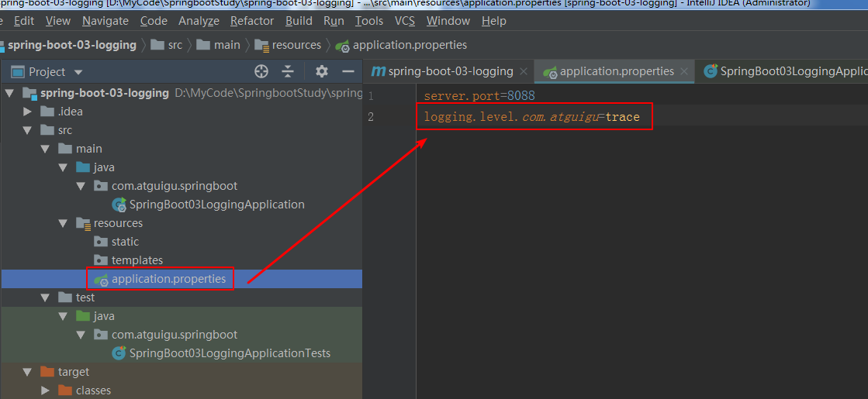This screenshot has height=399, width=868.
Task: Select the templates folder
Action: (129, 260)
